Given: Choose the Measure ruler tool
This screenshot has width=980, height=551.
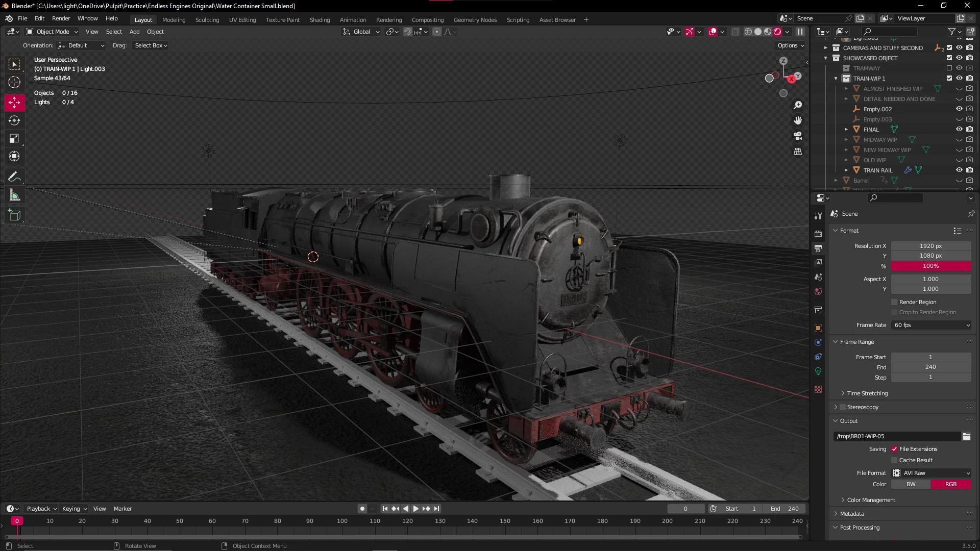Looking at the screenshot, I should [14, 195].
